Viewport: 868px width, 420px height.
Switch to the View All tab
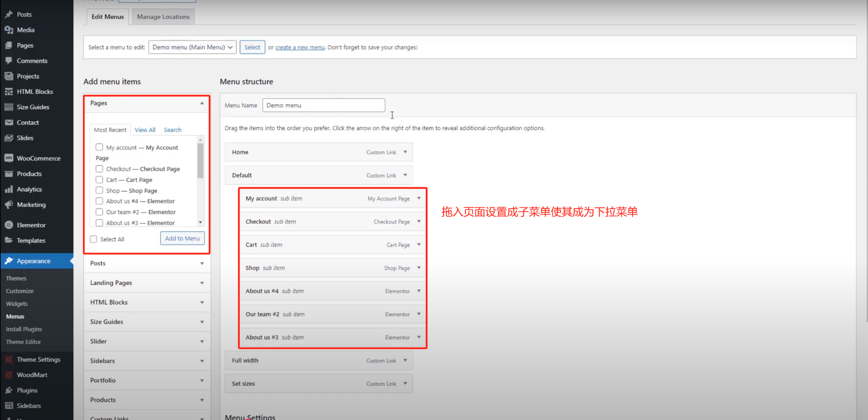pos(145,130)
